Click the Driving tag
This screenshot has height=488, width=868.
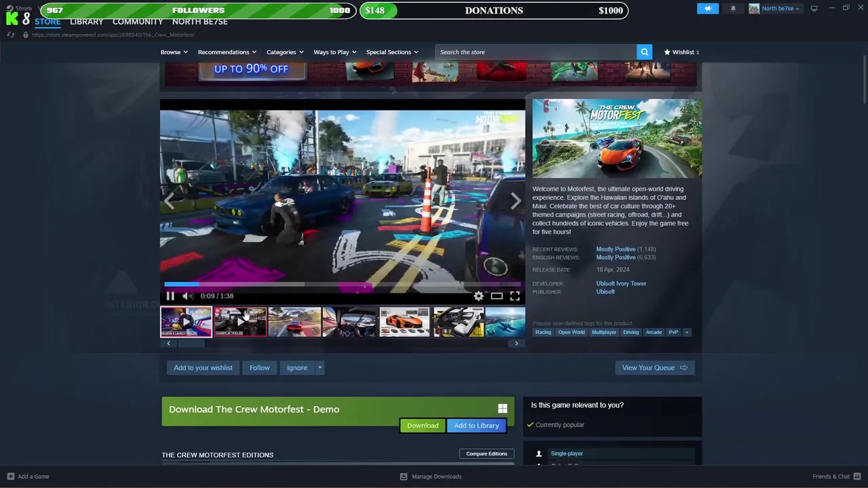(x=631, y=332)
